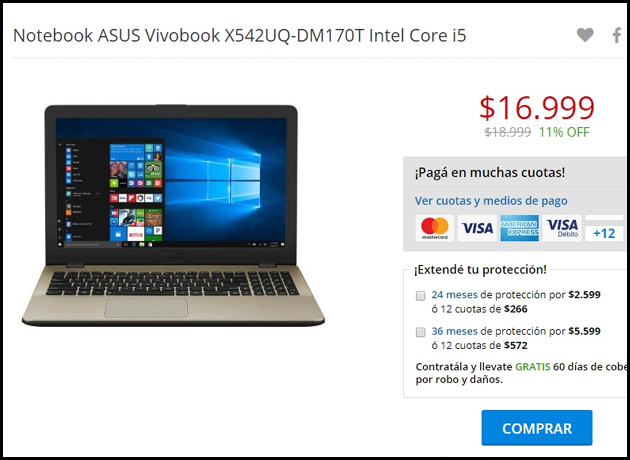Click the crossed-out $18.999 original price
630x460 pixels.
tap(507, 132)
